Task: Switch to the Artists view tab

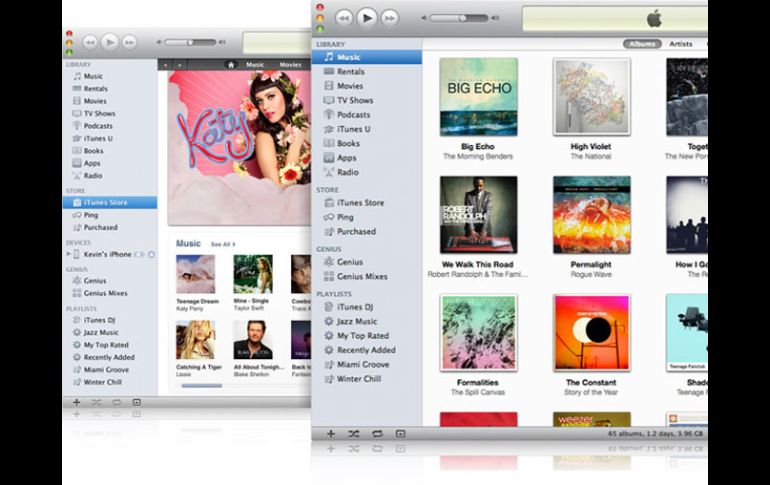Action: coord(681,44)
